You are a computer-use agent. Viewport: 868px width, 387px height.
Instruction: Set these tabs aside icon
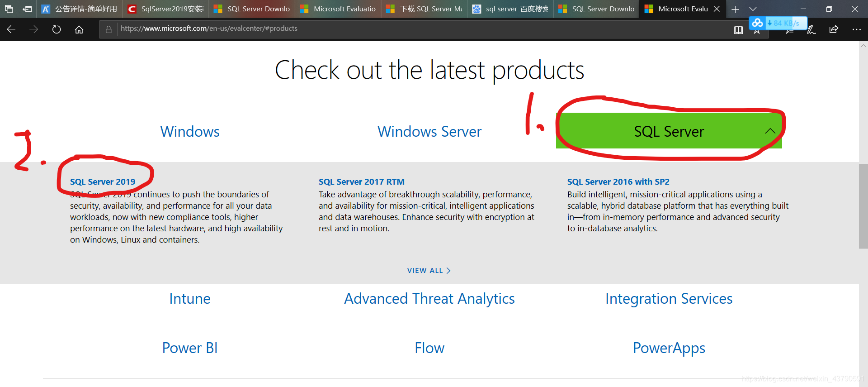pos(27,9)
